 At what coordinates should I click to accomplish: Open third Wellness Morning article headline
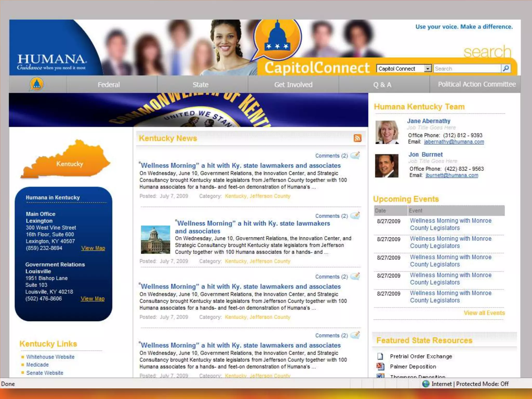click(240, 286)
